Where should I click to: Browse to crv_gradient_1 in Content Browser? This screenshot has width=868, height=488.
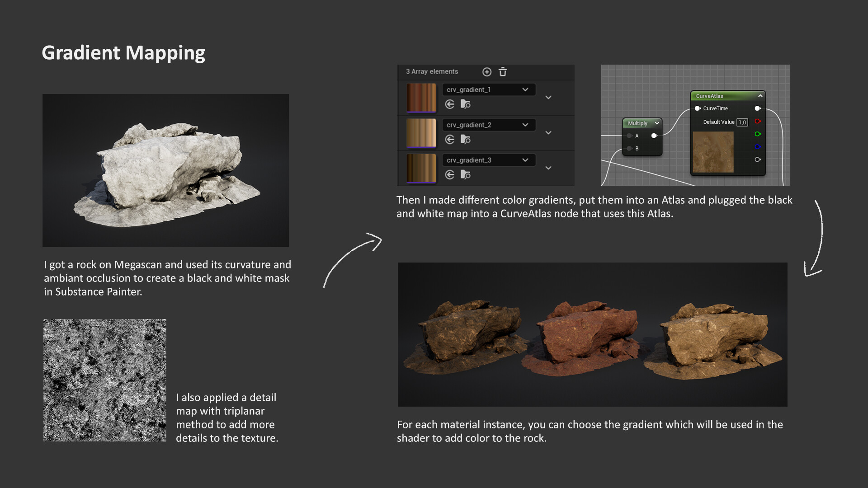click(x=466, y=103)
